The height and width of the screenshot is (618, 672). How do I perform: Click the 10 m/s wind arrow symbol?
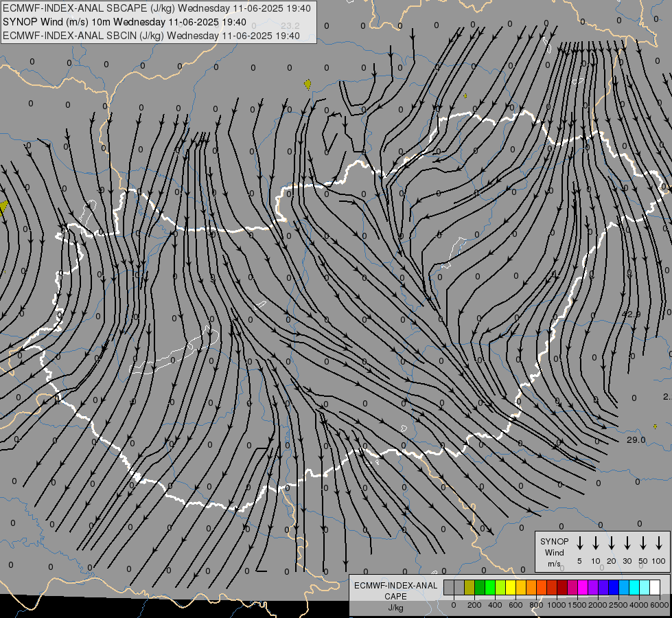coord(595,543)
